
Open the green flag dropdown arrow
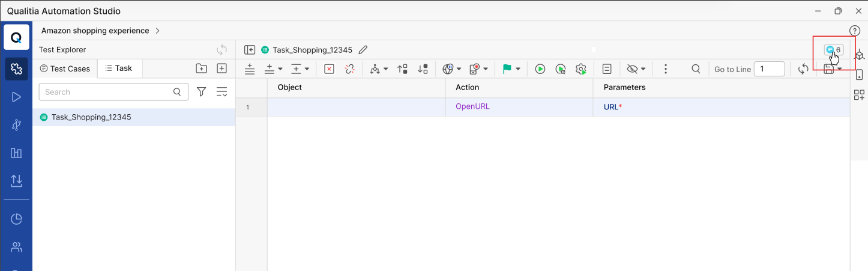(518, 69)
